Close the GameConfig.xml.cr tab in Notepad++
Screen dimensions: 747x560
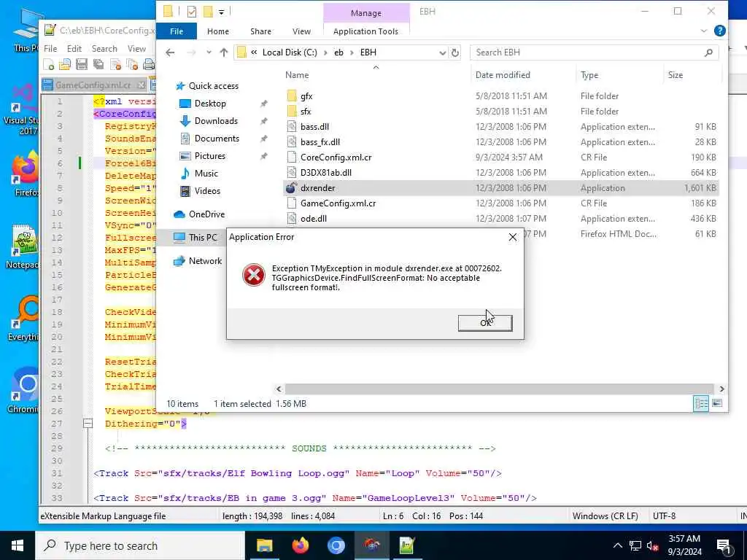tap(141, 85)
